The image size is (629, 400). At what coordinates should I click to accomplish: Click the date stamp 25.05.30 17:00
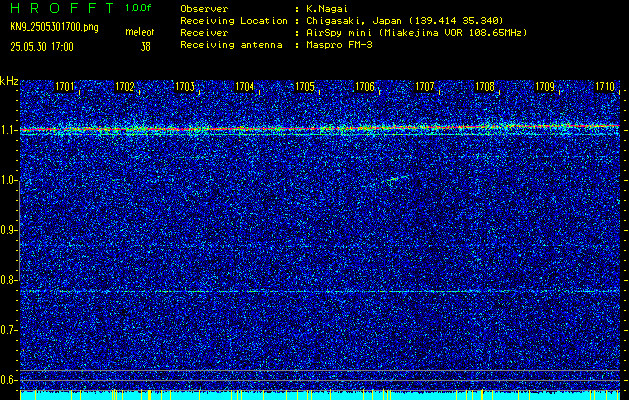coord(42,47)
